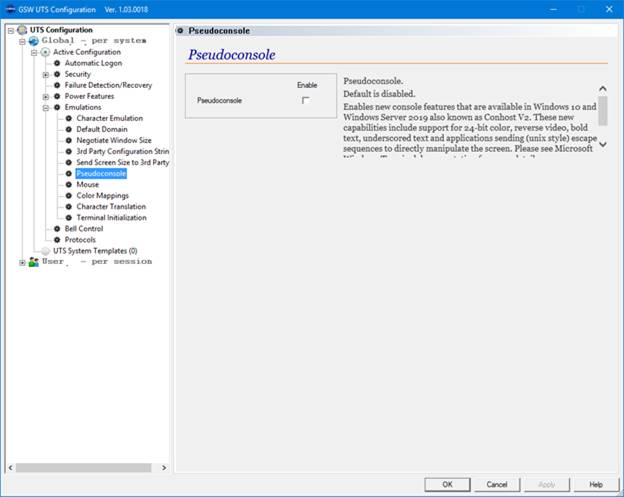Enable the Pseudoconsole checkbox
Screen dimensions: 624x497
tap(306, 100)
